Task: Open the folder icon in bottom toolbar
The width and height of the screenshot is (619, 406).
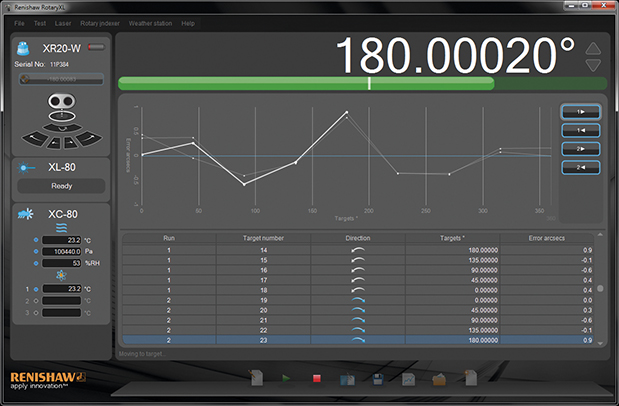Action: pyautogui.click(x=439, y=380)
